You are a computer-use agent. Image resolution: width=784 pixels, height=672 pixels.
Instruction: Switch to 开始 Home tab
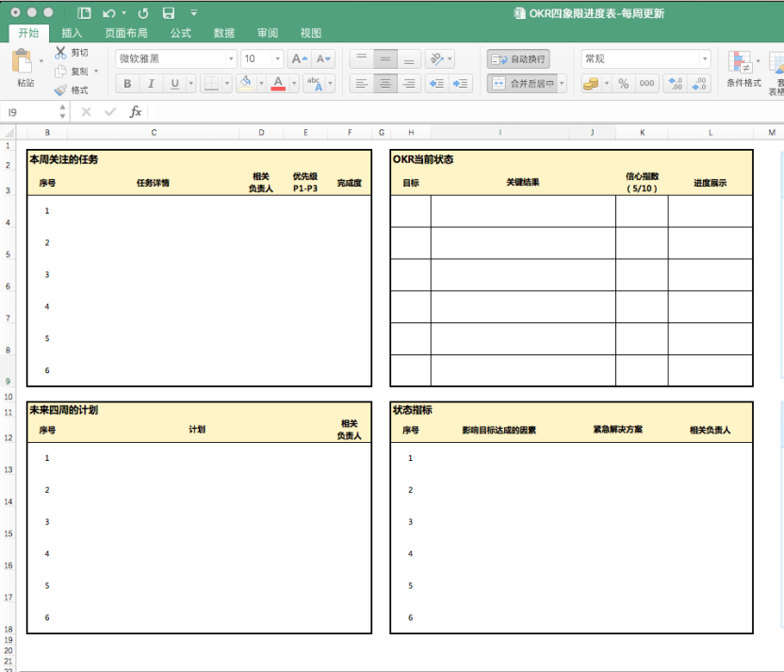coord(28,33)
